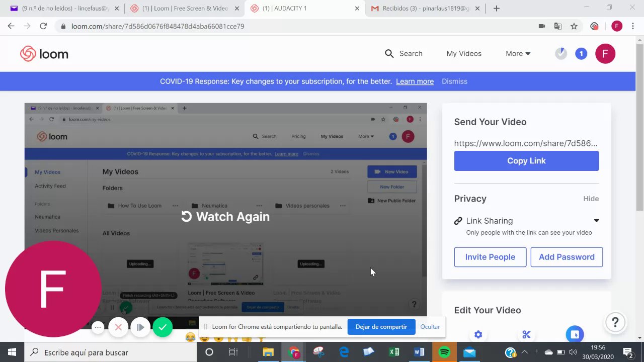Click the volume speaker tray icon
The height and width of the screenshot is (362, 644).
(573, 352)
